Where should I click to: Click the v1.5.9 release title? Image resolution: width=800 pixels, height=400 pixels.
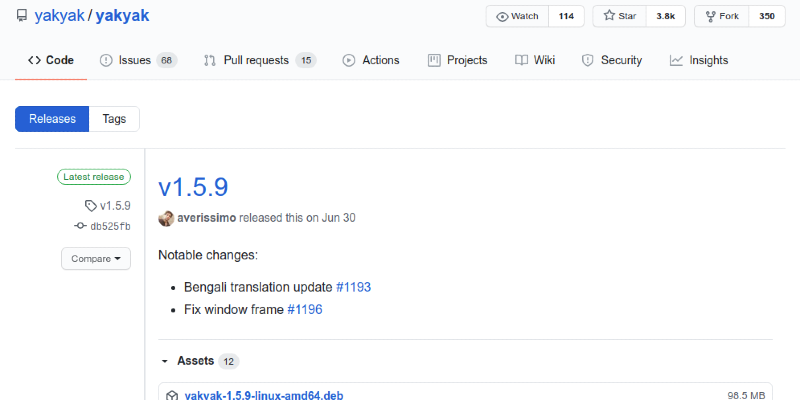click(x=193, y=187)
